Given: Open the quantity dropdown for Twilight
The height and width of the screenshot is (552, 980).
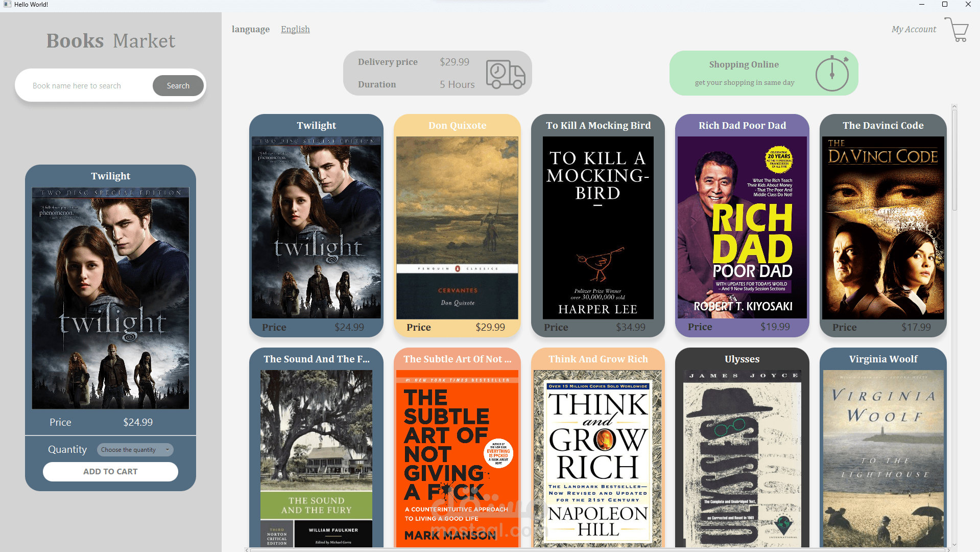Looking at the screenshot, I should (x=134, y=450).
